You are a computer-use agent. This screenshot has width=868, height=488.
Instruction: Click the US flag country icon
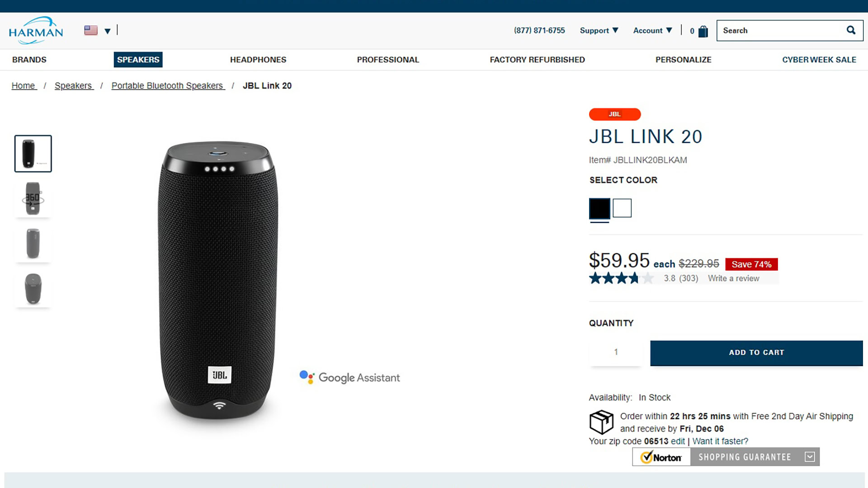[x=91, y=30]
